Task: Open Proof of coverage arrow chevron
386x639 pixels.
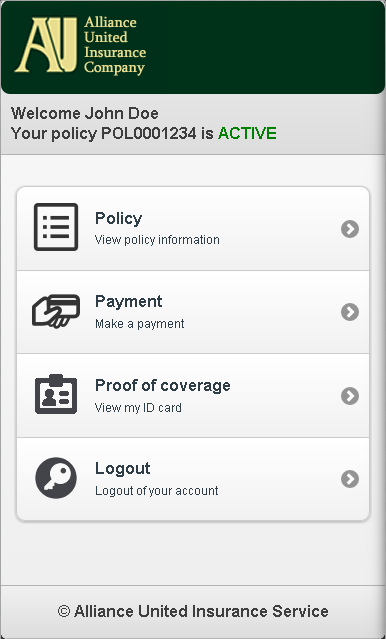Action: (350, 396)
